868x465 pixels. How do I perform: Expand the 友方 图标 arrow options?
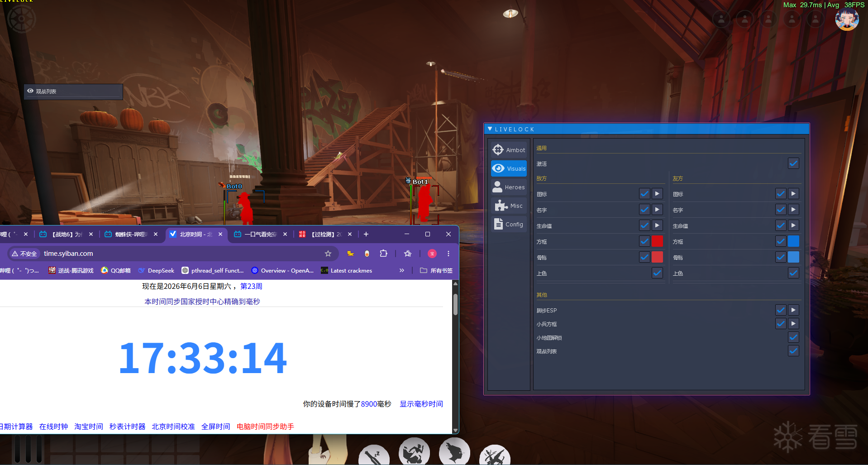pos(793,194)
